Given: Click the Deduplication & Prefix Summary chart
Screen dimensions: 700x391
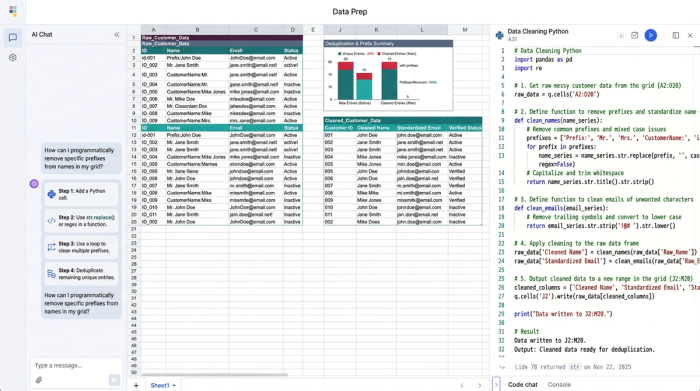Looking at the screenshot, I should coord(388,75).
